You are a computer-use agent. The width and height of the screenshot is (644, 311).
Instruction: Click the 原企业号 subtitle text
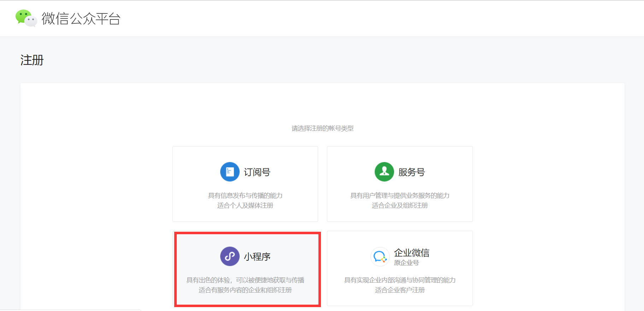point(406,263)
